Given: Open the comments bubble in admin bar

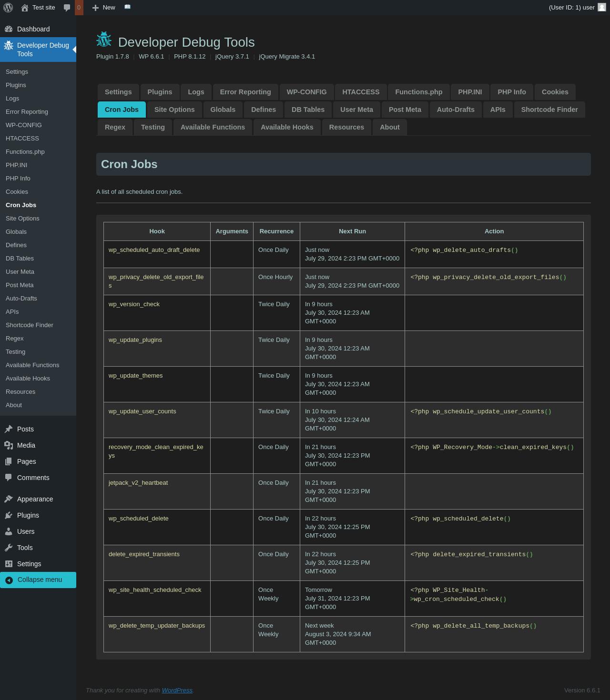Looking at the screenshot, I should point(67,8).
